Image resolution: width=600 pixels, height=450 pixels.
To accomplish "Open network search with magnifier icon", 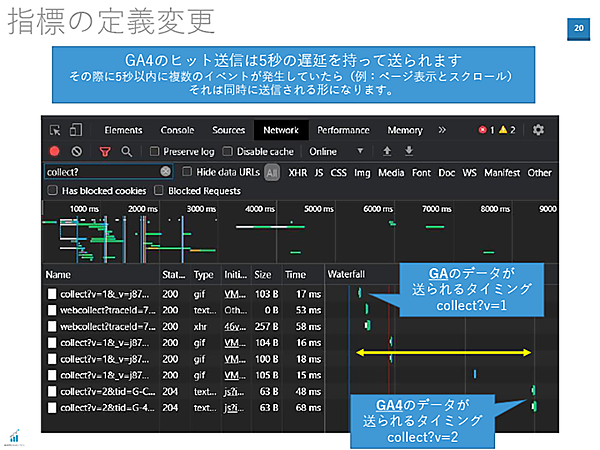I will 127,151.
